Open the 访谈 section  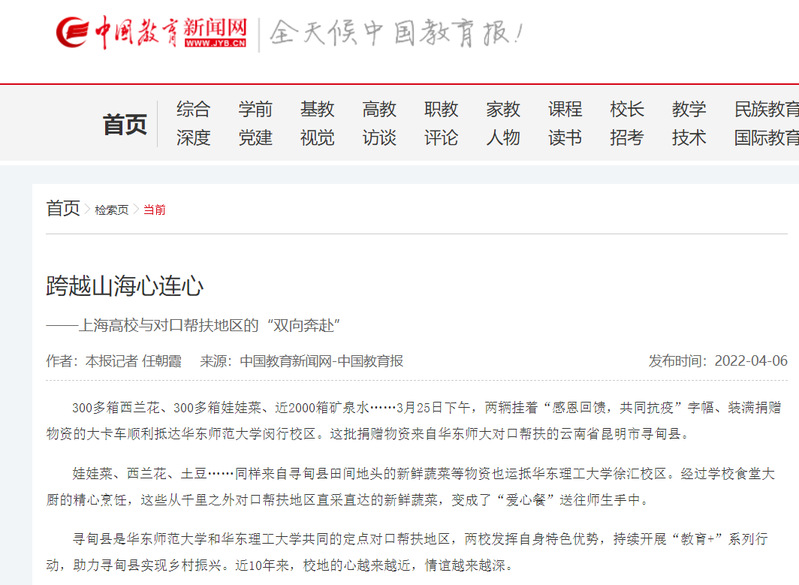379,138
